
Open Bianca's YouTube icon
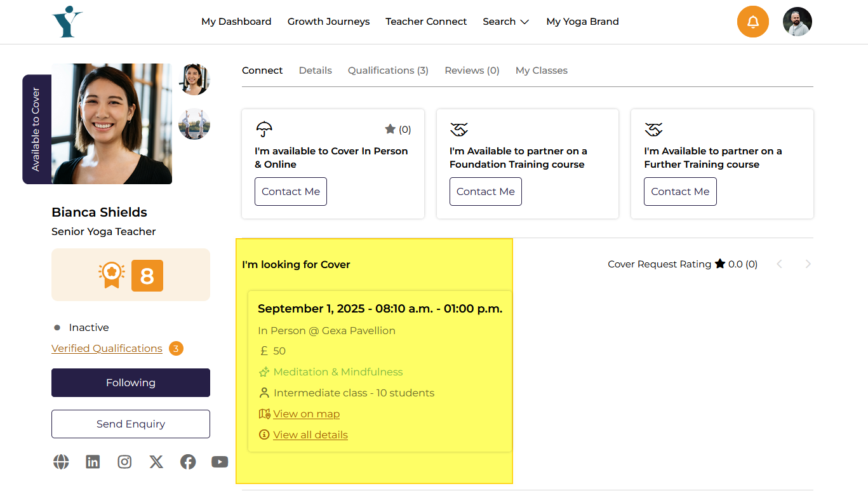coord(220,462)
